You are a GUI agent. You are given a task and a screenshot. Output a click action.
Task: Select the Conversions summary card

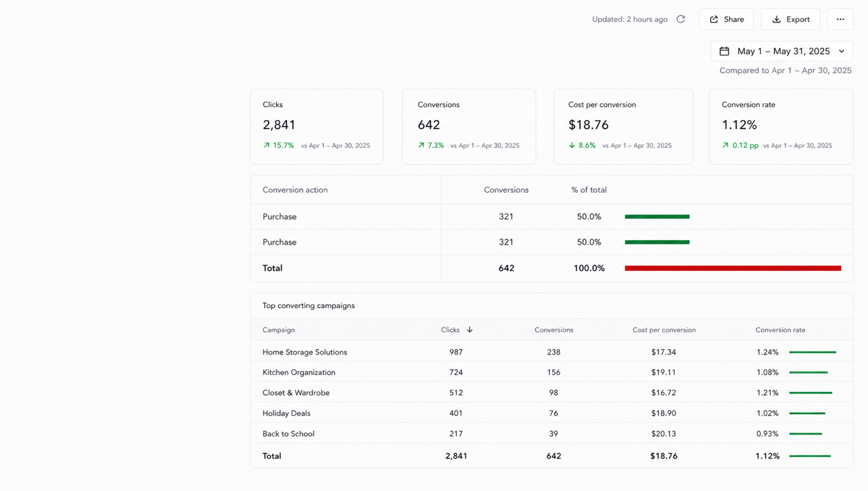[x=469, y=127]
